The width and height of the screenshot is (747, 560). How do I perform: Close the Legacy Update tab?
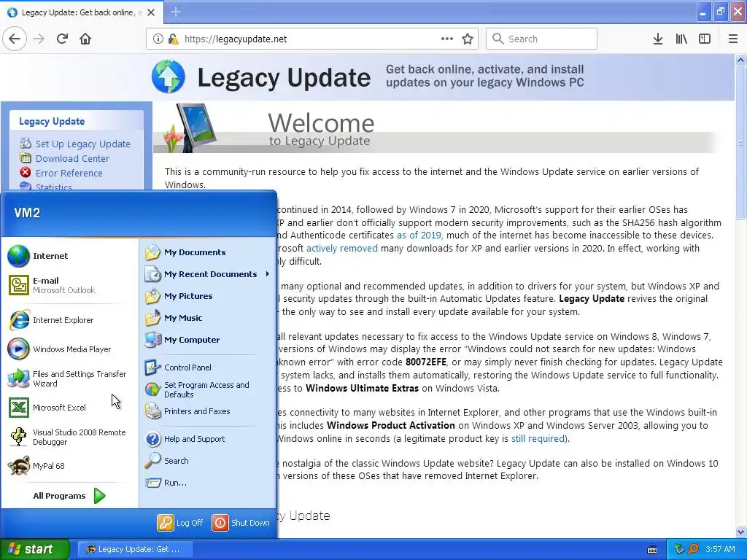151,12
